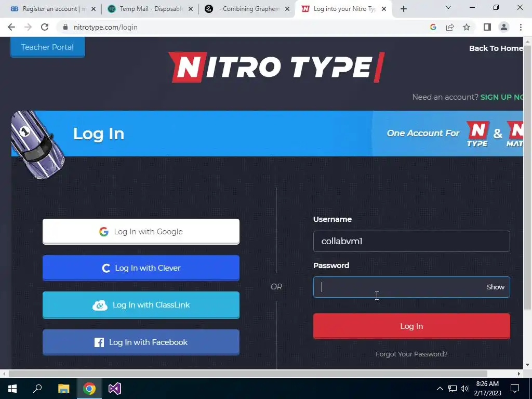Click Log In with Facebook
The height and width of the screenshot is (399, 532).
tap(141, 342)
